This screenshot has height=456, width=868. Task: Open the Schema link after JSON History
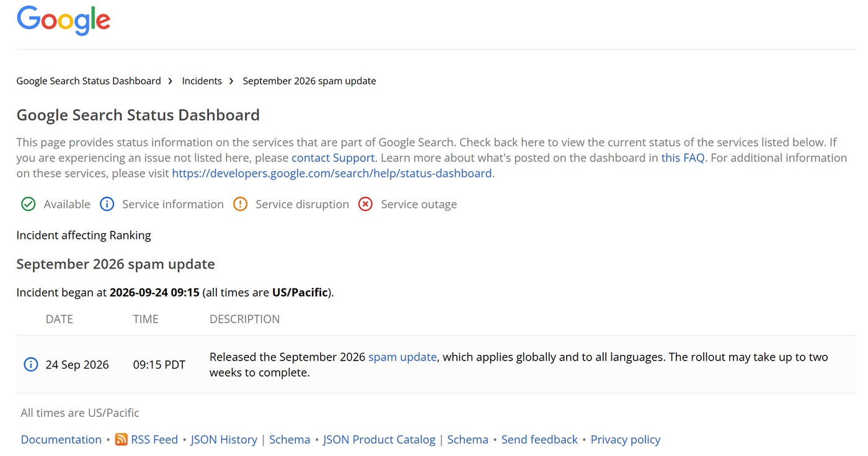click(x=290, y=439)
